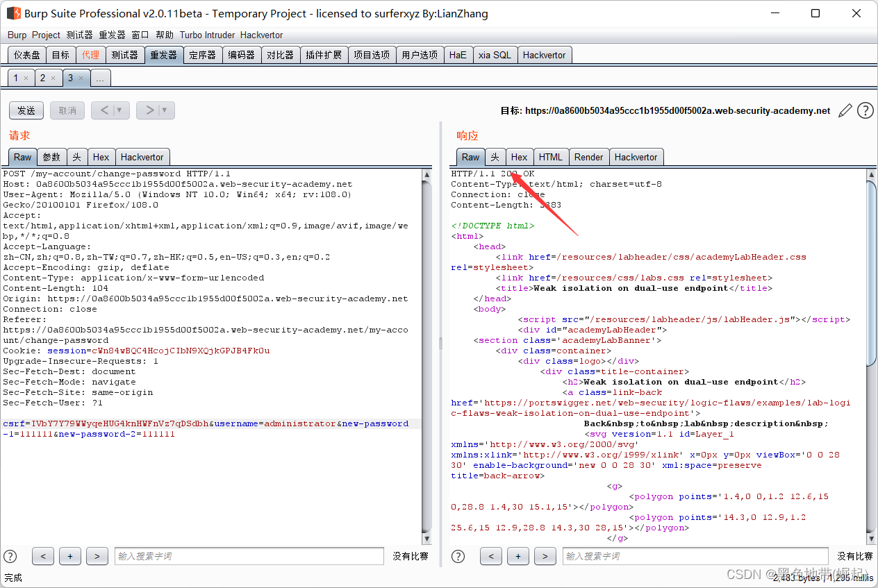Select response Hex tab
878x588 pixels.
520,157
